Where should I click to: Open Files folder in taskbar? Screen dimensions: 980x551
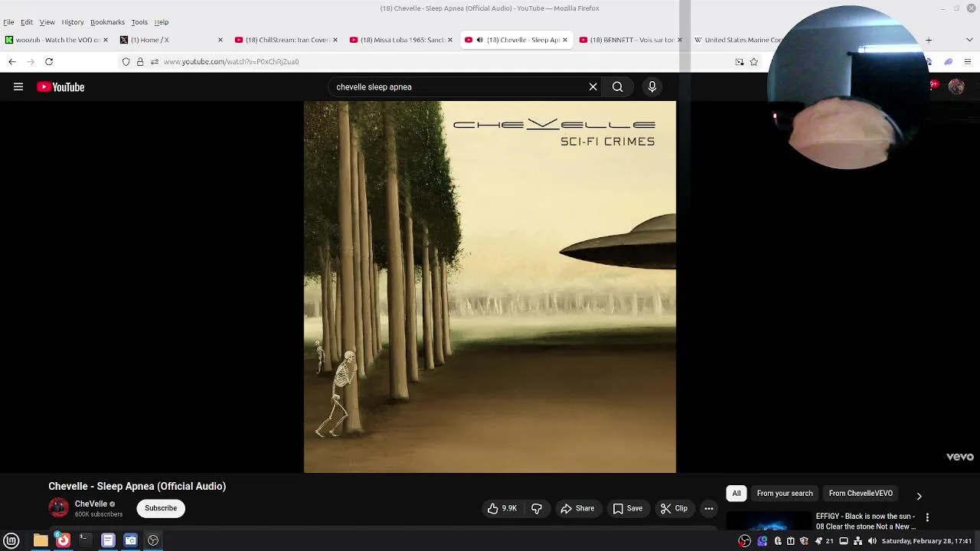(x=41, y=540)
